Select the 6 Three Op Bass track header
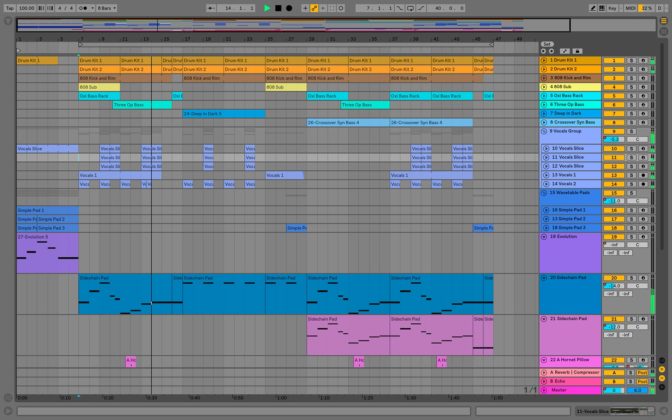This screenshot has height=420, width=672. click(570, 105)
